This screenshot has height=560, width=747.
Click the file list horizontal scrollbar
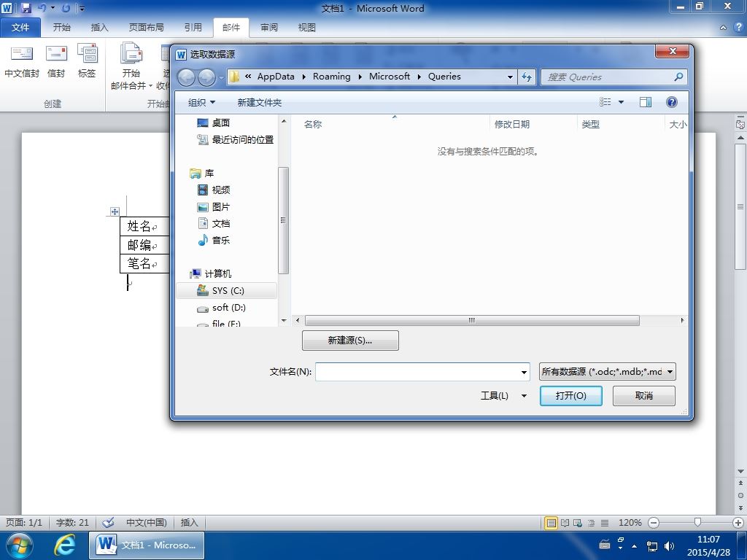(472, 321)
